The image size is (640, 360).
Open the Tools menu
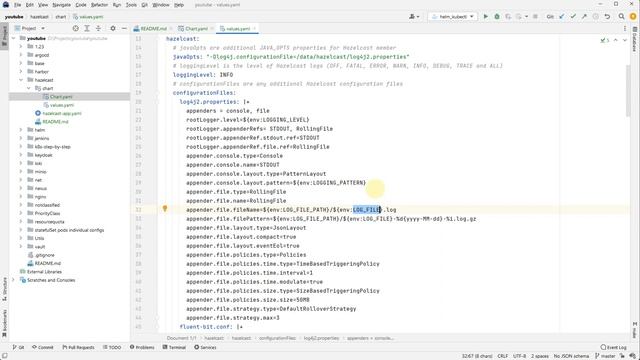(x=131, y=5)
